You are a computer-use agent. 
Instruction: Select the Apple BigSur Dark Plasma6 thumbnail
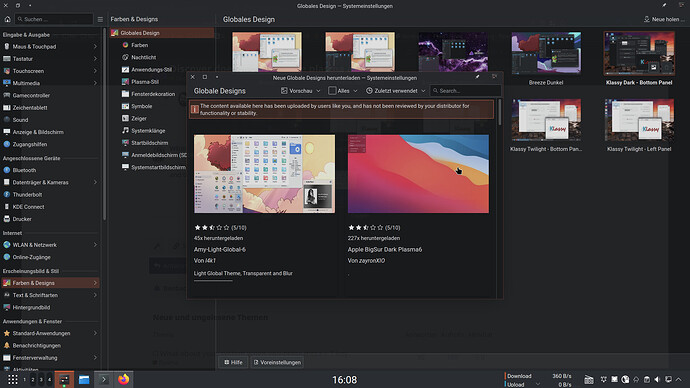point(418,174)
